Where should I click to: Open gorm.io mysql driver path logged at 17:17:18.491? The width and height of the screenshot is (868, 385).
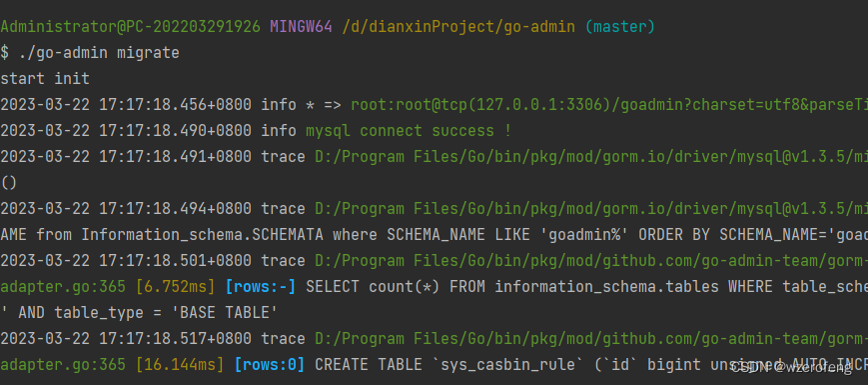point(591,157)
